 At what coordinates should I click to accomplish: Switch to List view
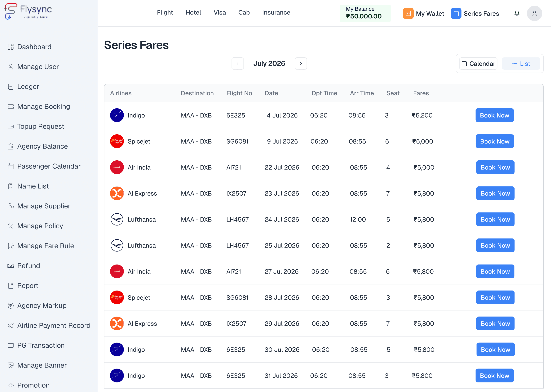pos(521,64)
